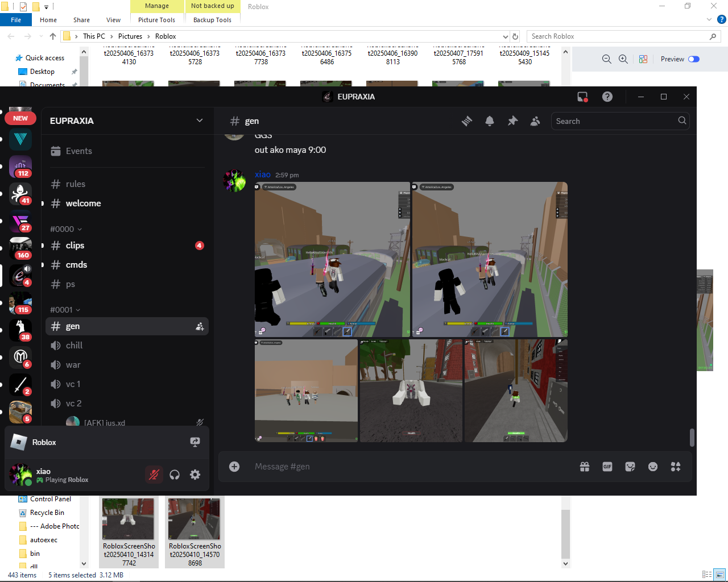The image size is (728, 582).
Task: Open the rules channel
Action: pos(127,184)
